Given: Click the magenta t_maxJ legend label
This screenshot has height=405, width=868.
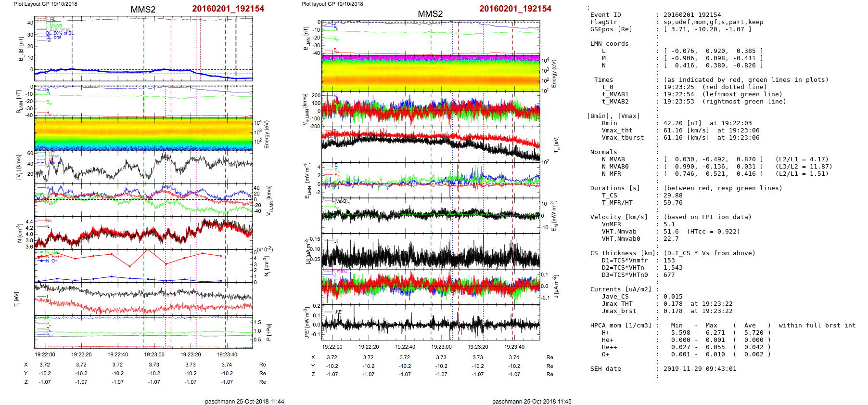Looking at the screenshot, I should click(x=341, y=271).
